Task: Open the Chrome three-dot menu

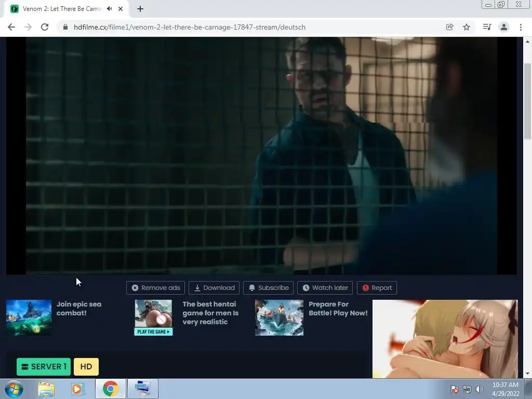Action: (521, 27)
